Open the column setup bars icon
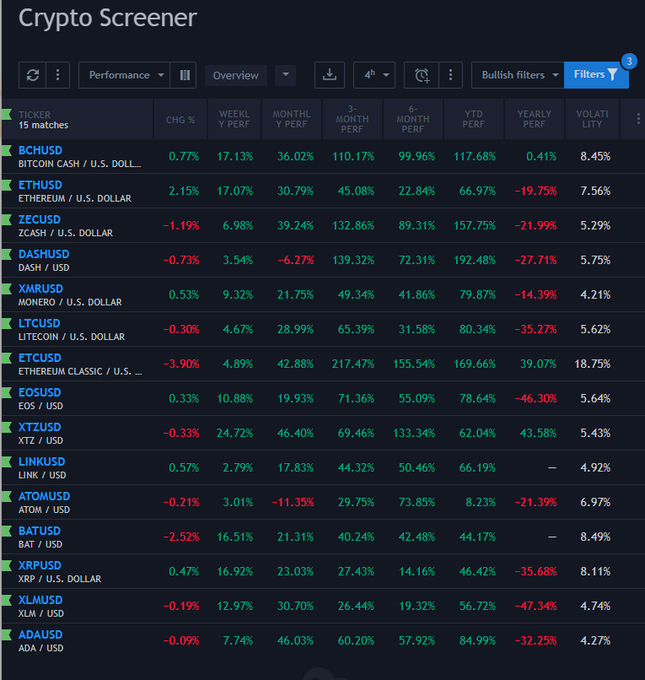 pyautogui.click(x=184, y=75)
